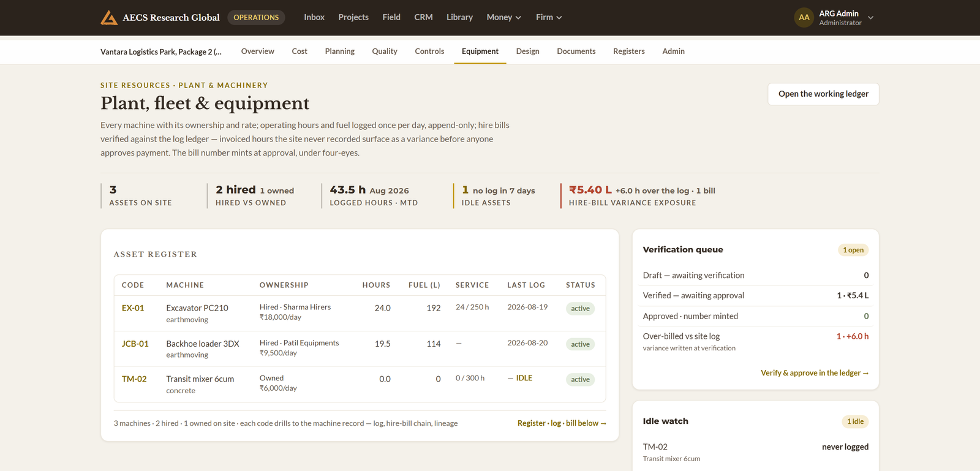Click the STATUS column header

pos(581,285)
